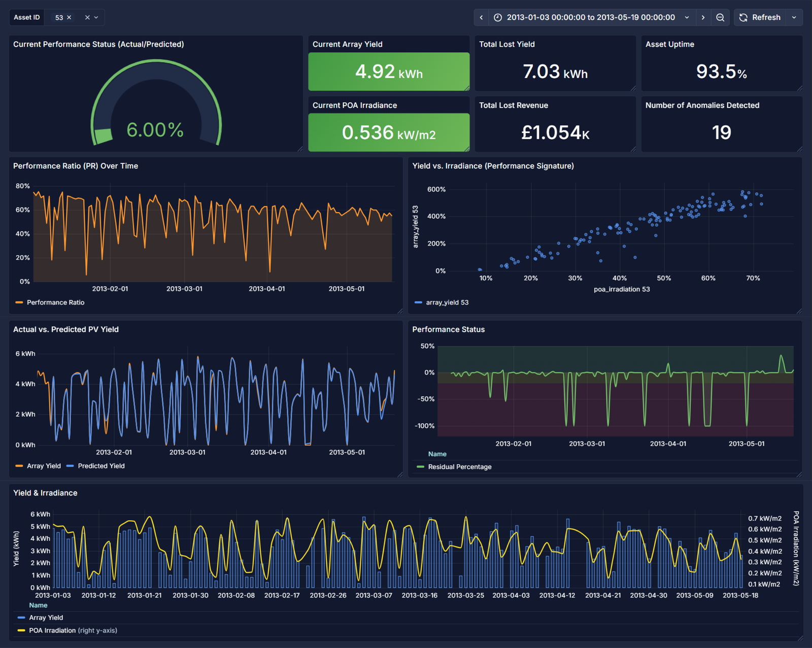Image resolution: width=812 pixels, height=648 pixels.
Task: Click resize handle of Asset Uptime panel
Action: click(x=799, y=88)
